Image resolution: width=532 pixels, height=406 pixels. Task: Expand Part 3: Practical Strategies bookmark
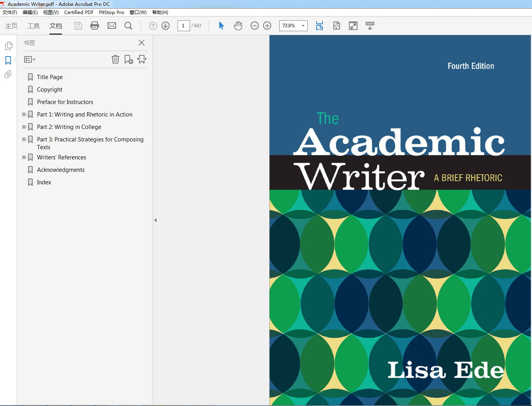[x=24, y=139]
